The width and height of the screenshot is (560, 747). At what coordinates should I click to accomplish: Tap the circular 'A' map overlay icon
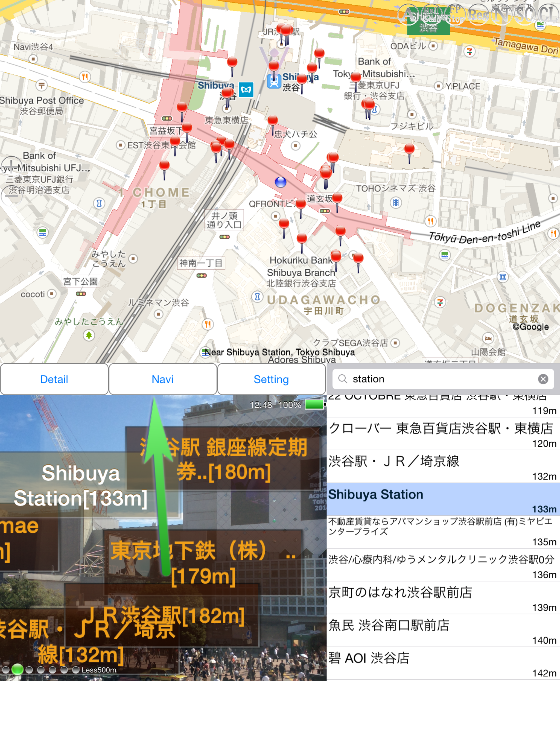click(408, 15)
